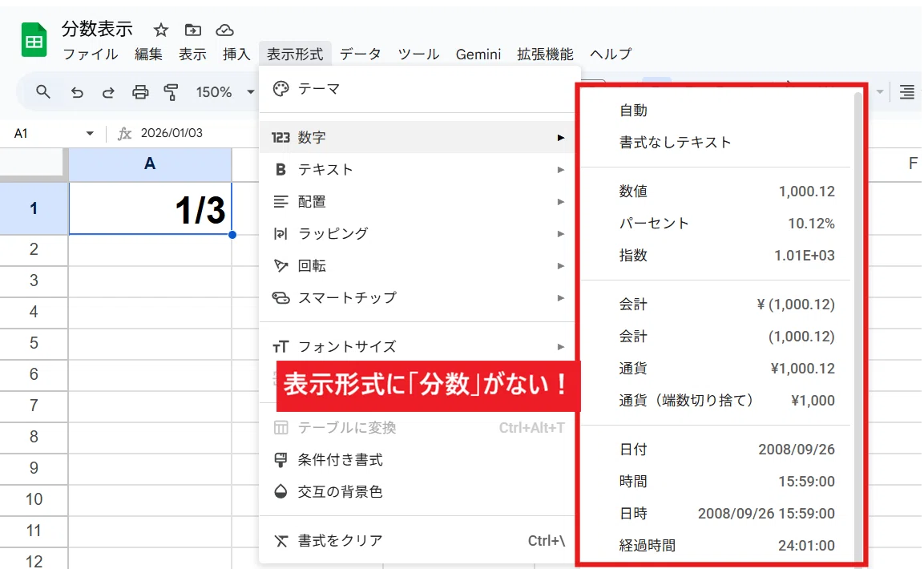
Task: Click the alternating colors droplet icon
Action: click(280, 491)
